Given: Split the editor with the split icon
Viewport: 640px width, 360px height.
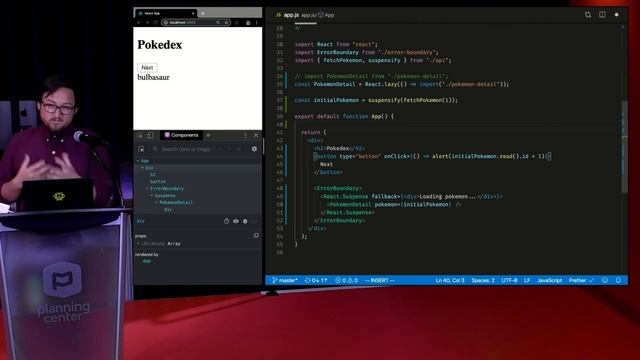Looking at the screenshot, I should click(x=602, y=15).
